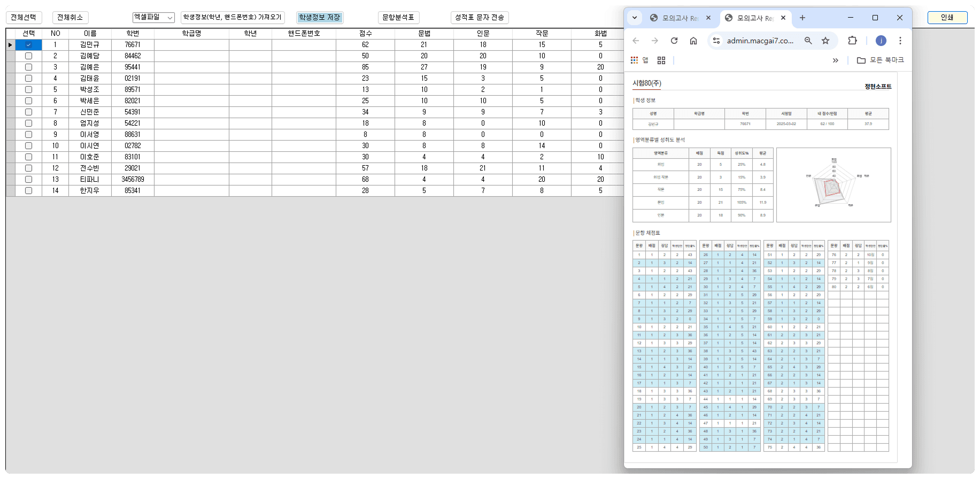Sort by the 점수 column header

coord(365,34)
